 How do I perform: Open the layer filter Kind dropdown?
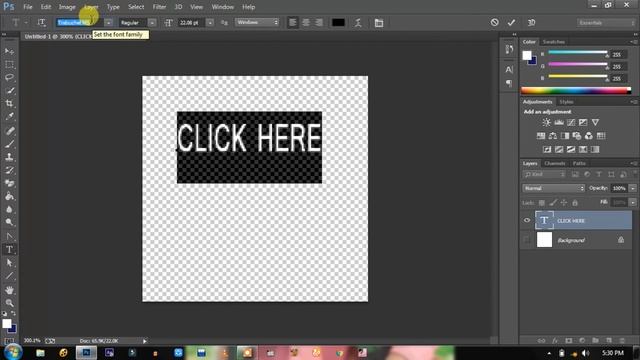coord(544,175)
